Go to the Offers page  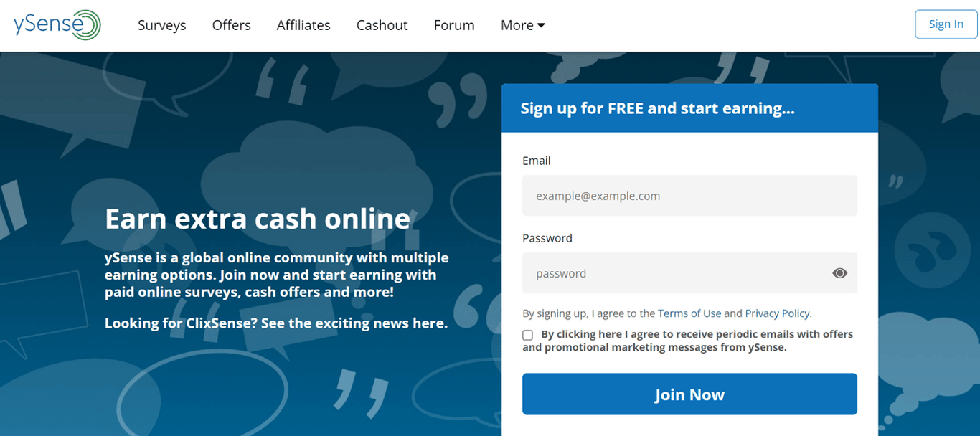coord(232,25)
